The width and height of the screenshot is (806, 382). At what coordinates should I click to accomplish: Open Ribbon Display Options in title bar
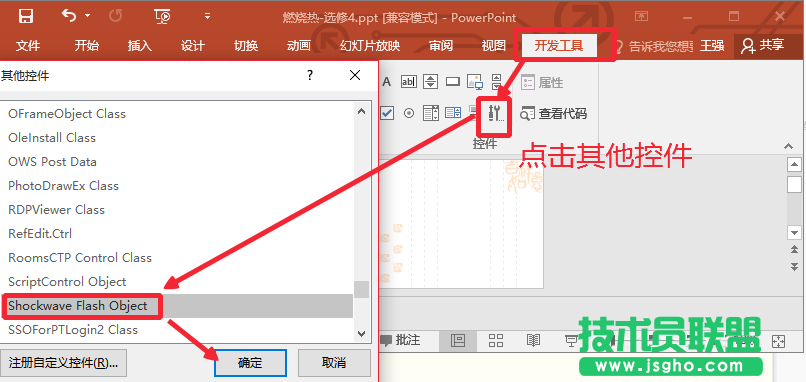click(x=641, y=16)
